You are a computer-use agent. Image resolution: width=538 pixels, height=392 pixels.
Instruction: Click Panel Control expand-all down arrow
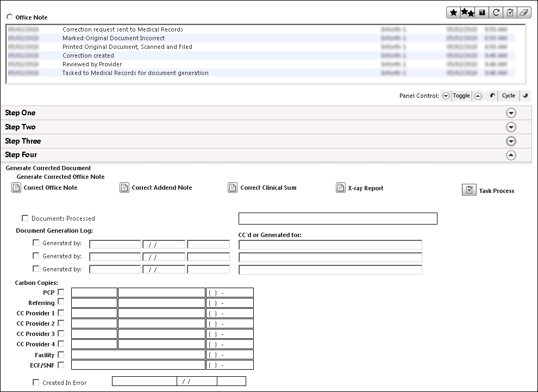point(446,96)
